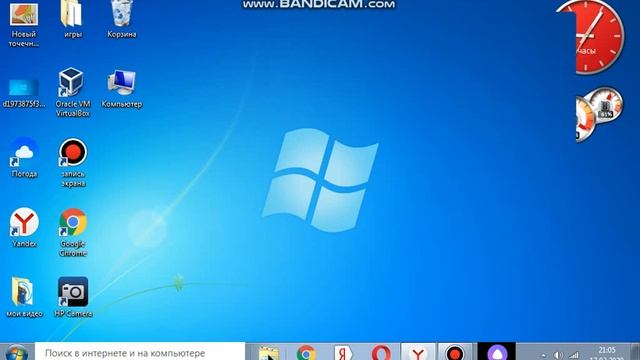The height and width of the screenshot is (360, 640).
Task: Open the Погода weather shortcut
Action: pos(24,158)
